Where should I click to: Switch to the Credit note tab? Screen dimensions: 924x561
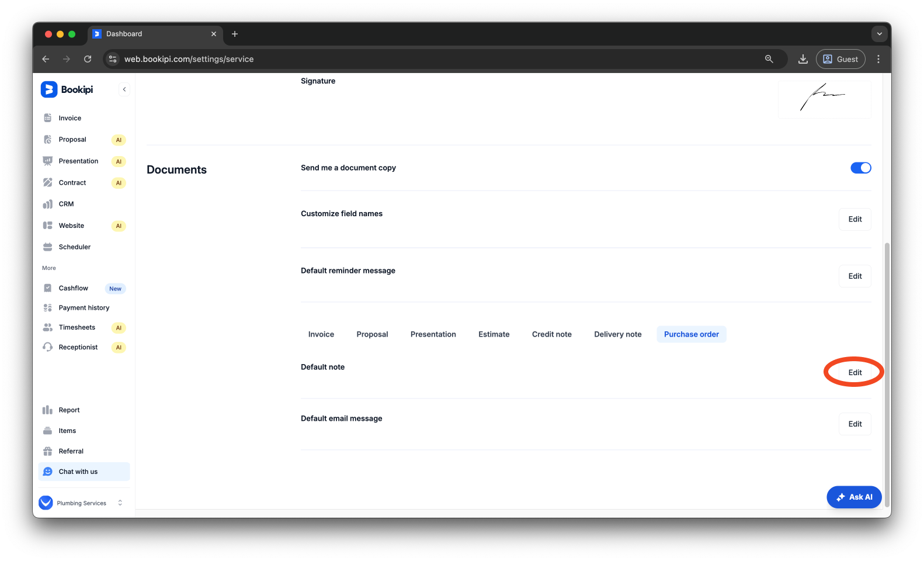coord(552,334)
